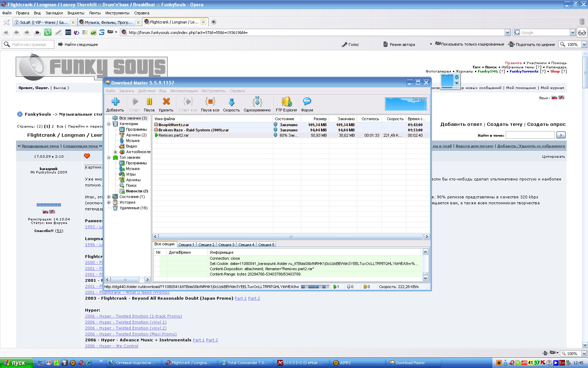Screen dimensions: 588x368
Task: Click the file list horizontal scrollbar
Action: (x=290, y=237)
